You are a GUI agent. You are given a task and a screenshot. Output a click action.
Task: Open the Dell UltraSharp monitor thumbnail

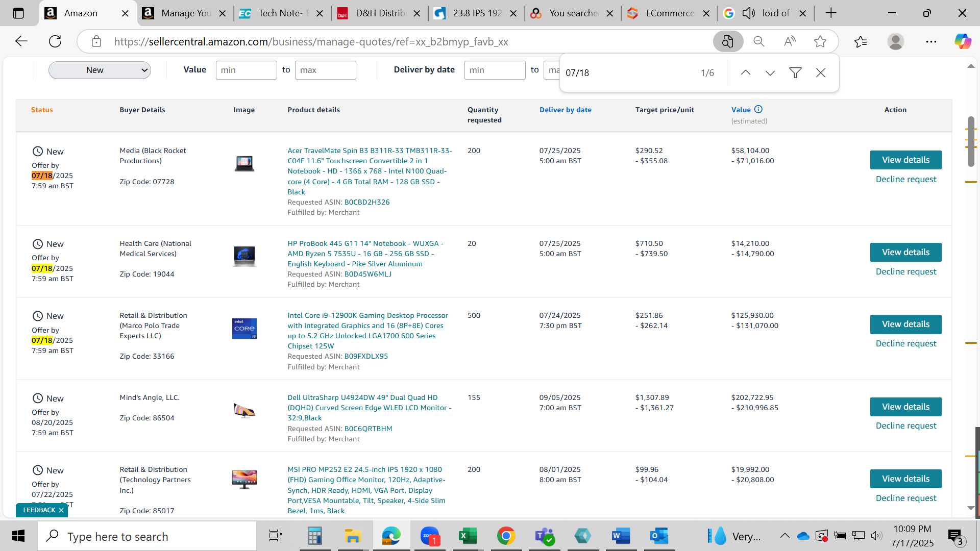tap(244, 411)
